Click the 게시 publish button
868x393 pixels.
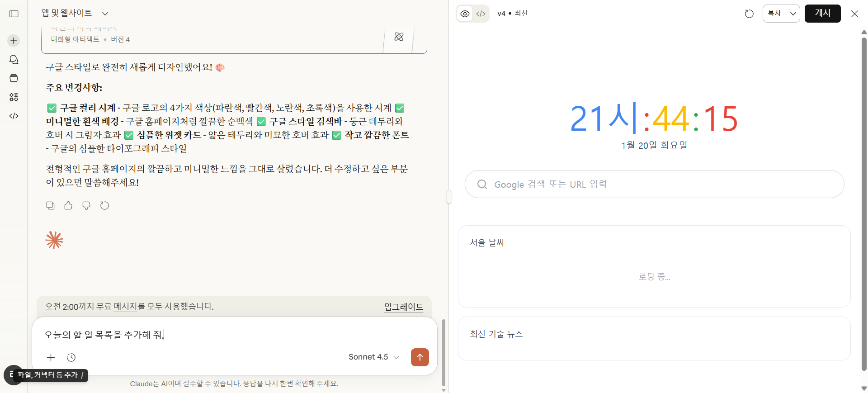point(822,14)
